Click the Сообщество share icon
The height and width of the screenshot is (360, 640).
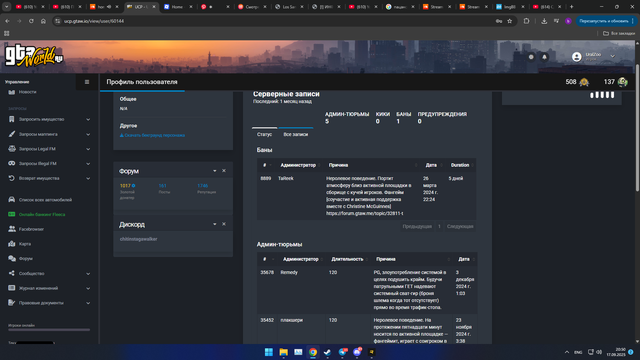point(11,273)
